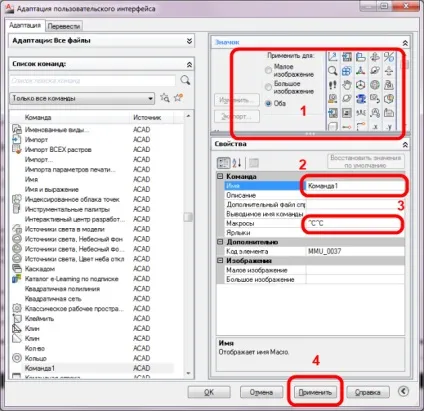Select the zoom magnifier icon in icon grid
The image size is (424, 411).
(x=333, y=71)
